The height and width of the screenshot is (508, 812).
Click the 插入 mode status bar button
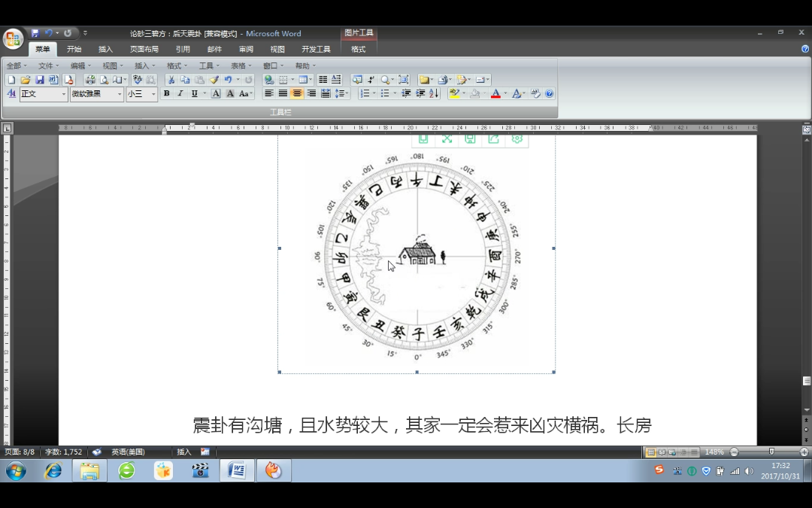[184, 452]
